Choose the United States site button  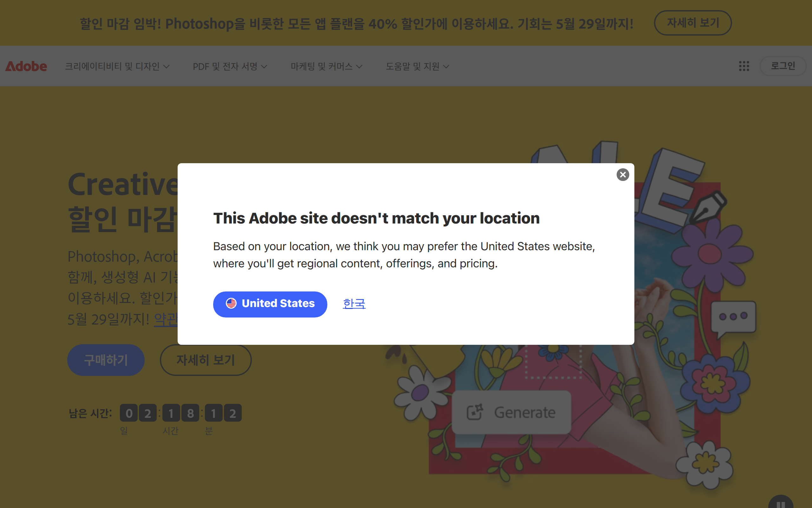click(270, 304)
